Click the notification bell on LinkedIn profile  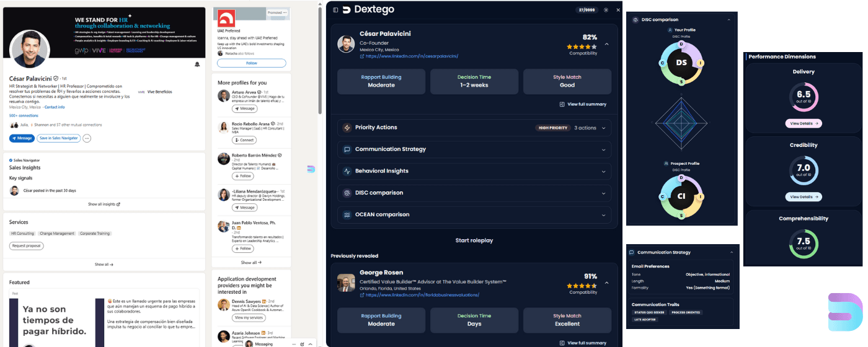coord(197,64)
